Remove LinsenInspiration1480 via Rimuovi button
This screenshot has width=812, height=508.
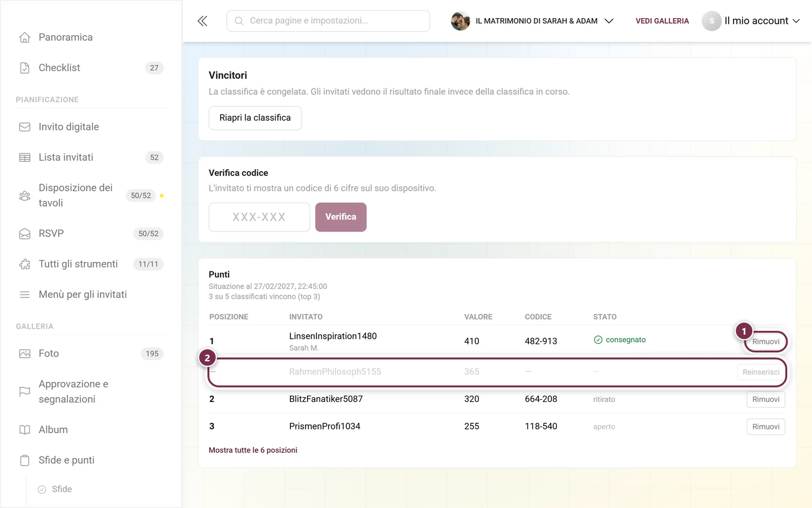766,341
